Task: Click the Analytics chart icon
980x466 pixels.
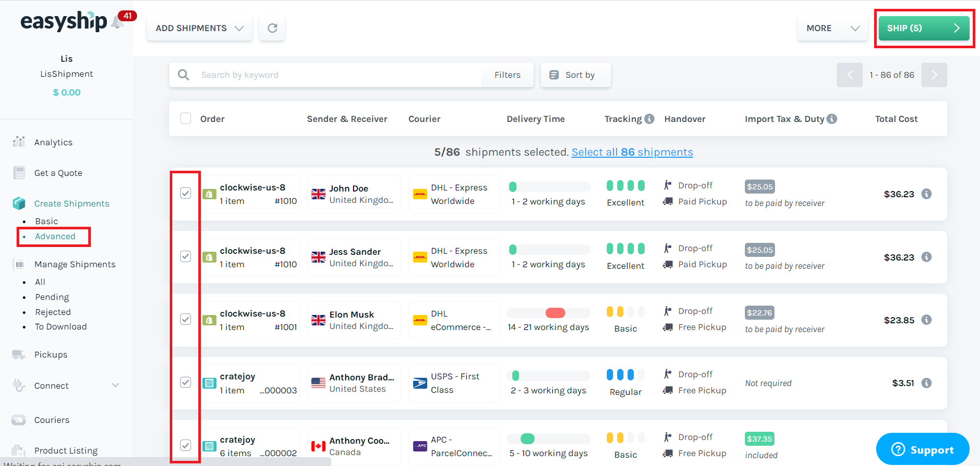Action: click(x=19, y=142)
